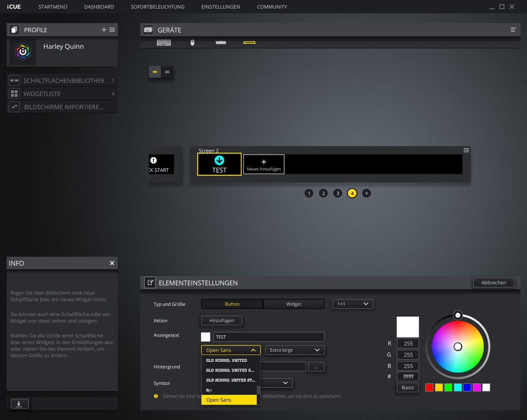Browse background with ... button
The width and height of the screenshot is (527, 420).
click(x=316, y=367)
